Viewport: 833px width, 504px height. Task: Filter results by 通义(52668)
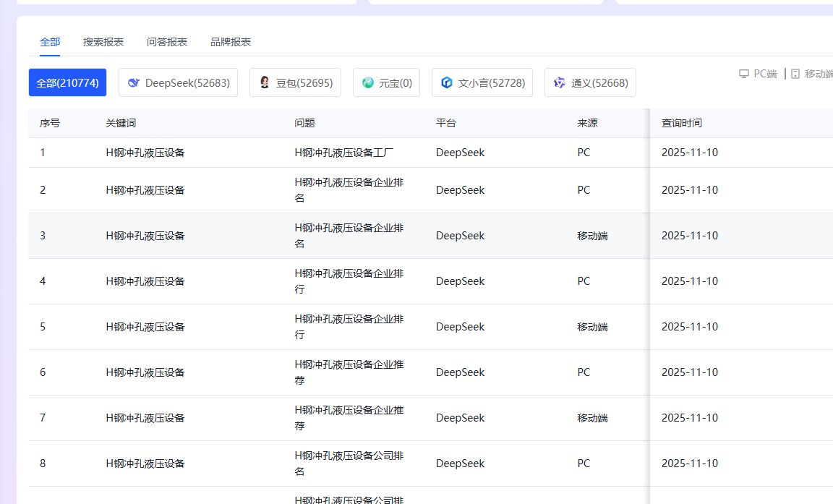pos(590,82)
